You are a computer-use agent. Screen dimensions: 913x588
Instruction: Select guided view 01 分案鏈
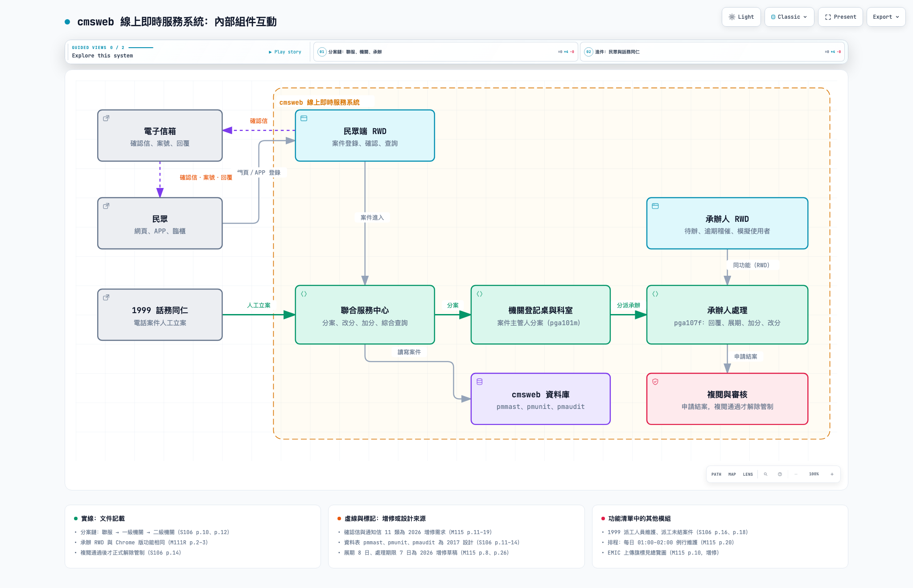[x=446, y=52]
